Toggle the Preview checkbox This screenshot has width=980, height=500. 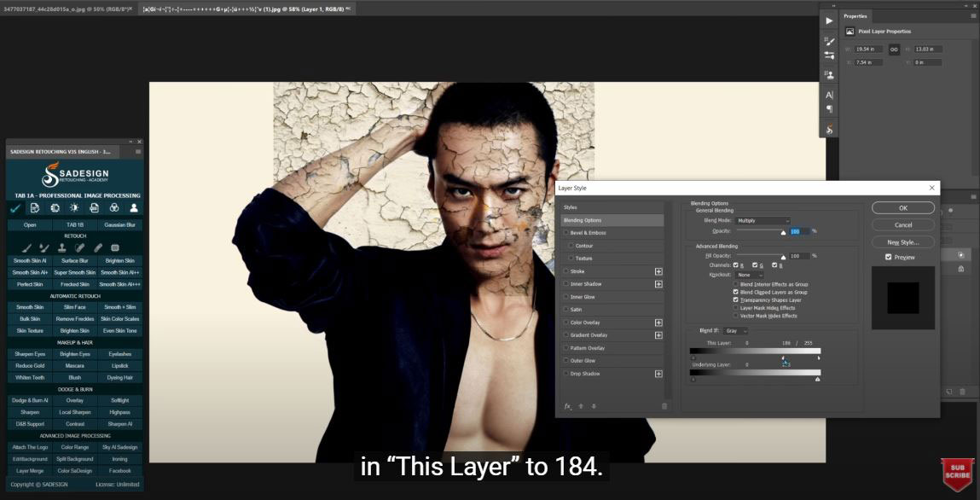click(889, 257)
